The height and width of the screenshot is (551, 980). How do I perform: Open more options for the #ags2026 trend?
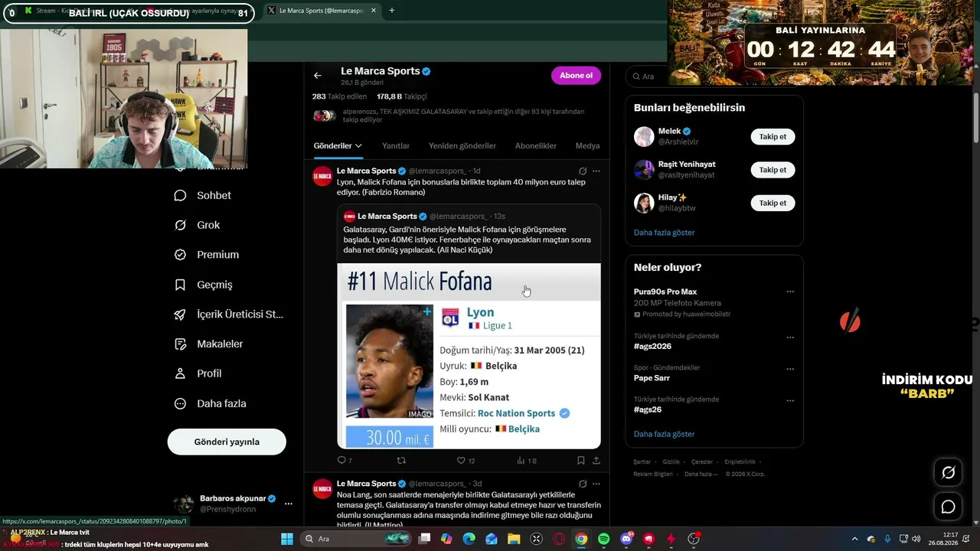[x=790, y=337]
